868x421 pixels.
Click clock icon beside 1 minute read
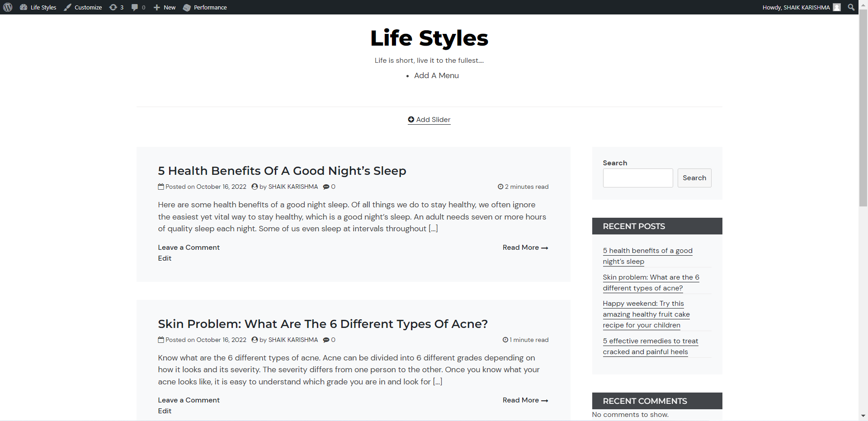(505, 340)
